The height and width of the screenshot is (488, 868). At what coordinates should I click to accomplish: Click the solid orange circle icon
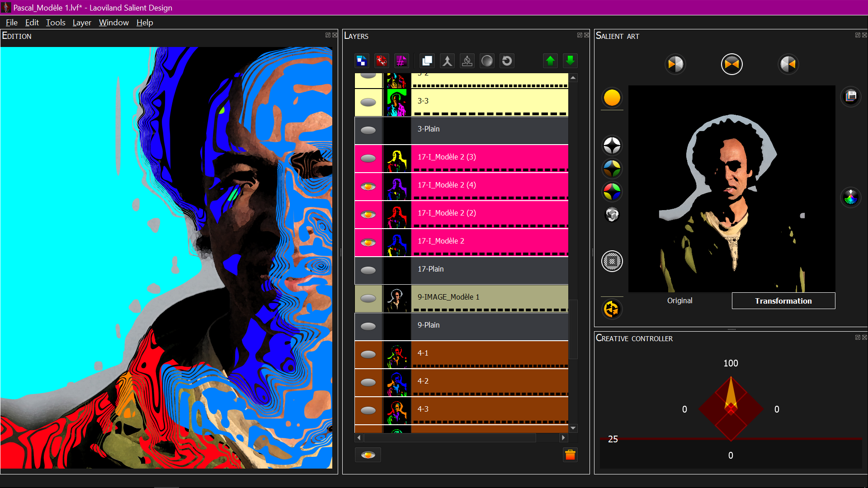click(x=612, y=98)
